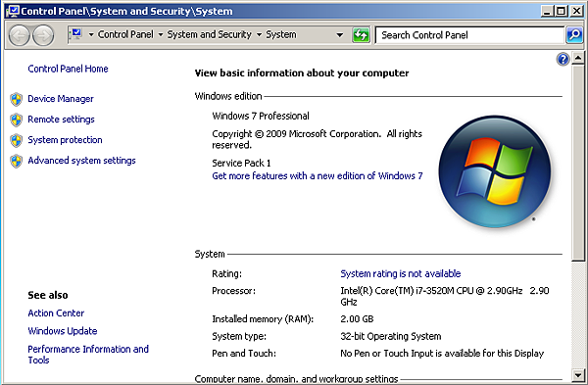Image resolution: width=588 pixels, height=385 pixels.
Task: Click the vertical scrollbar thumb
Action: coord(578,163)
